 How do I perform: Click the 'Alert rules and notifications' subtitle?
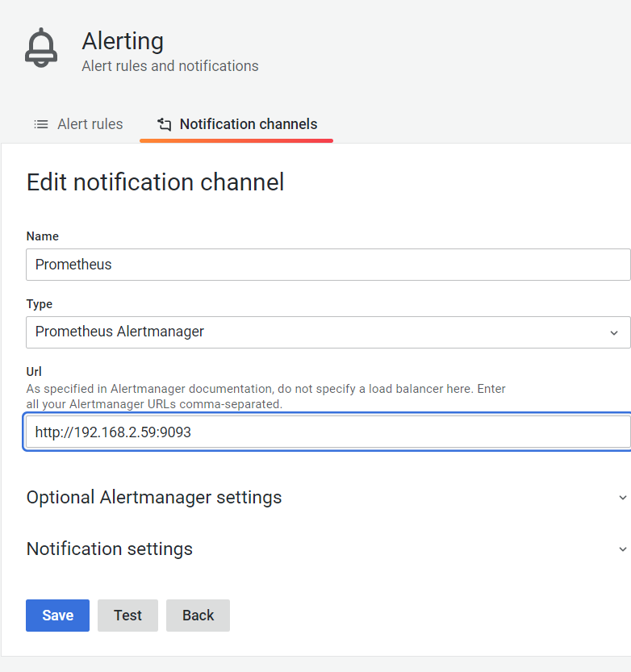170,66
